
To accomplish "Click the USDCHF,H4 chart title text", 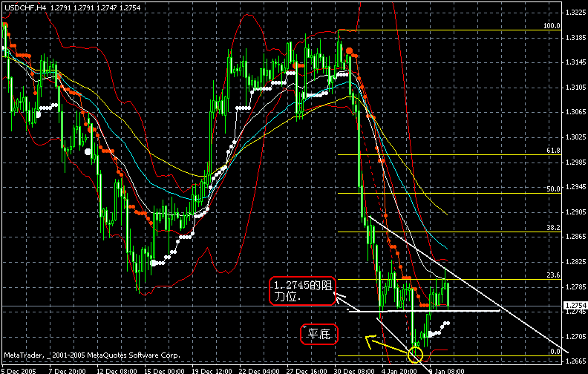I will click(x=26, y=7).
